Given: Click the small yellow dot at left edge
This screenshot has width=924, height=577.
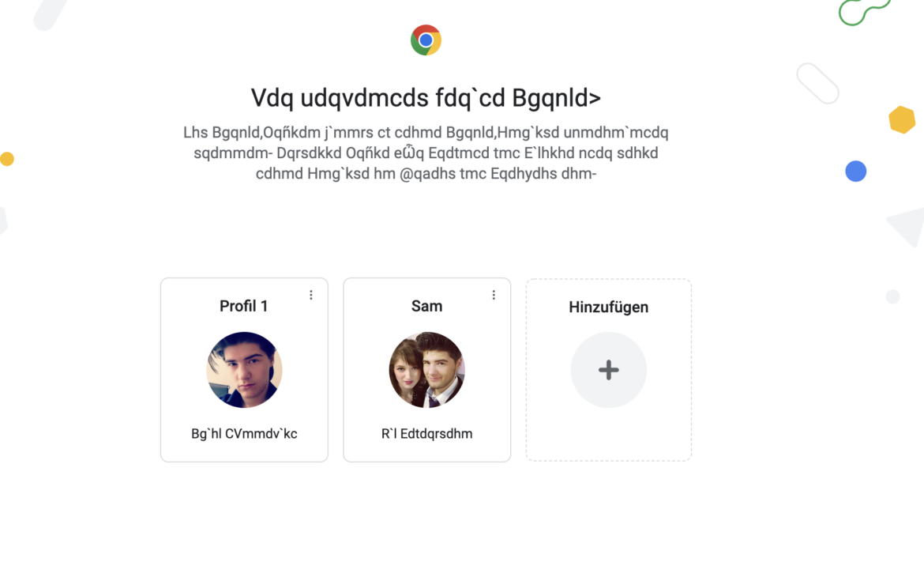Looking at the screenshot, I should point(7,159).
